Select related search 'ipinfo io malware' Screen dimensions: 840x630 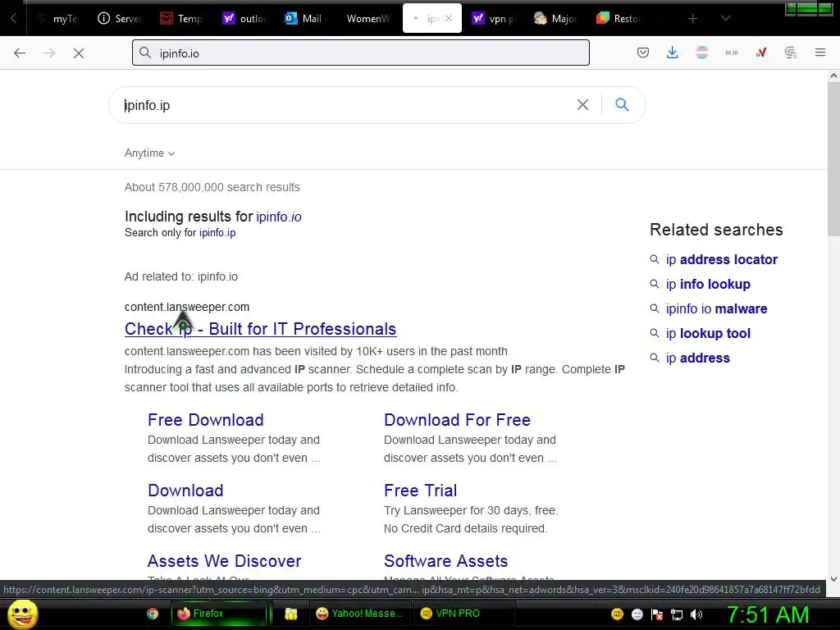716,309
